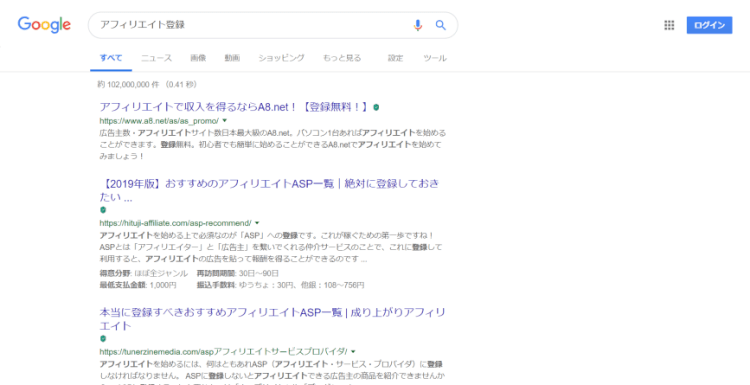Click the green shield icon beside A8.net result title
Screen dimensions: 750x385
(376, 108)
